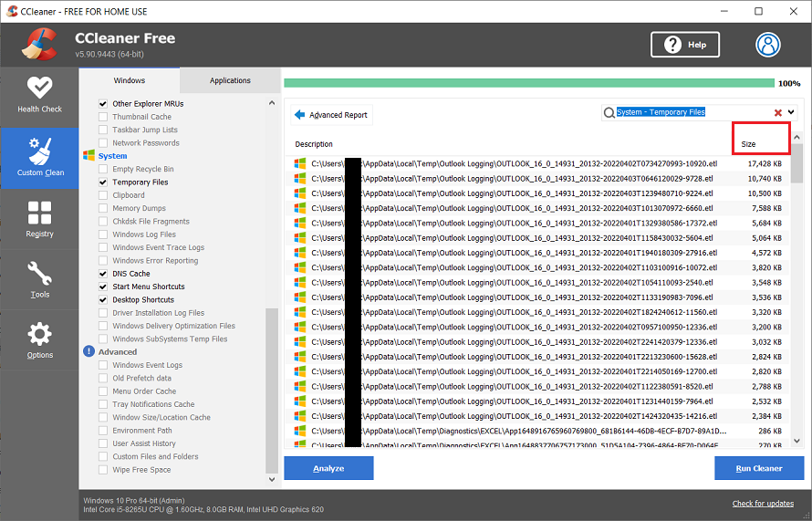Tick the Clipboard checkbox
Image resolution: width=812 pixels, height=521 pixels.
[103, 195]
